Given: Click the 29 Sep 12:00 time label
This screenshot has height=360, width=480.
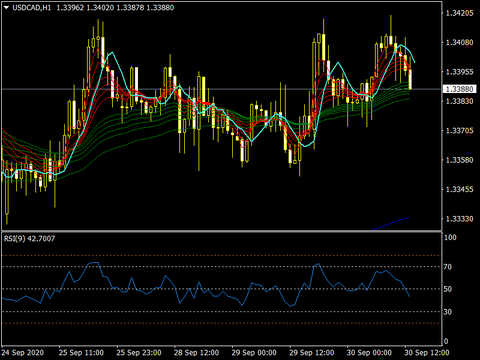Looking at the screenshot, I should 312,352.
